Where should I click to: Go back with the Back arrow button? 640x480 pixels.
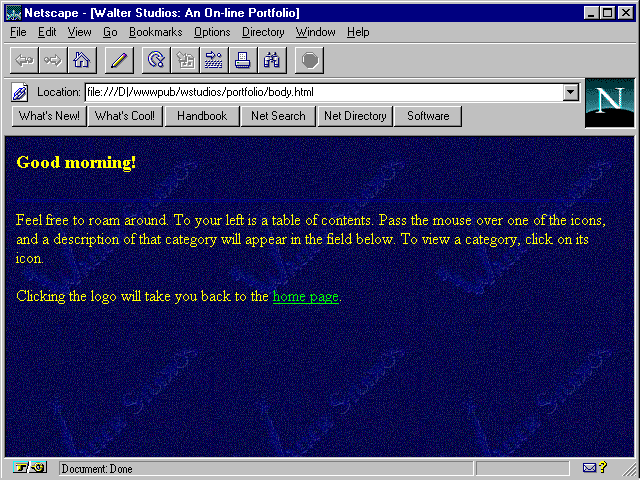(x=24, y=60)
